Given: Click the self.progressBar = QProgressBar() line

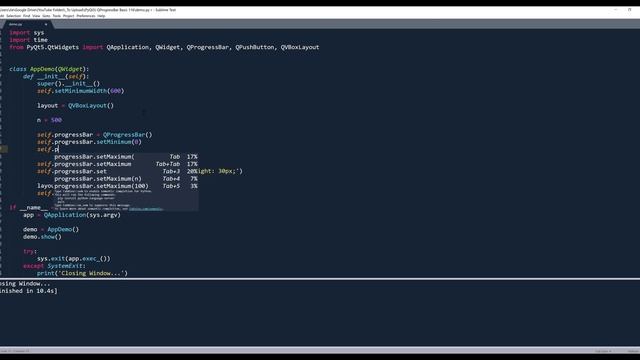Looking at the screenshot, I should click(x=95, y=135).
